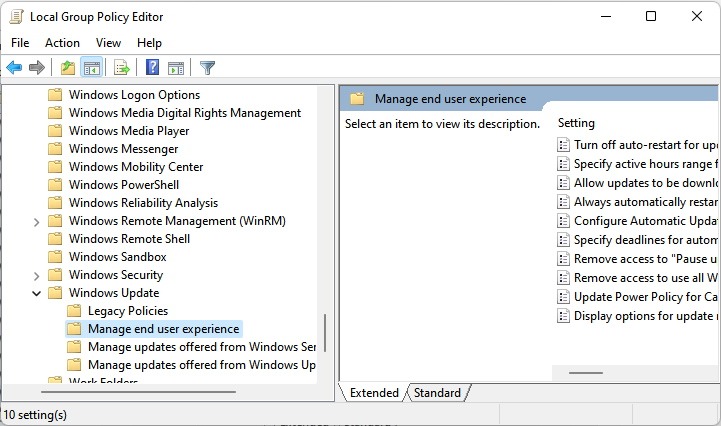Select Manage updates offered from Windows Update folder
Screen dimensions: 721x426
coord(201,364)
